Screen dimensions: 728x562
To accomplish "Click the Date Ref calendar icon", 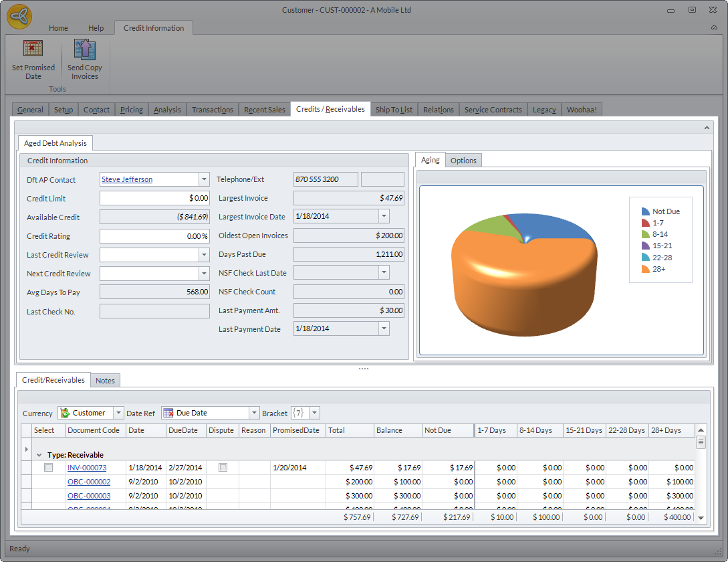I will point(168,413).
